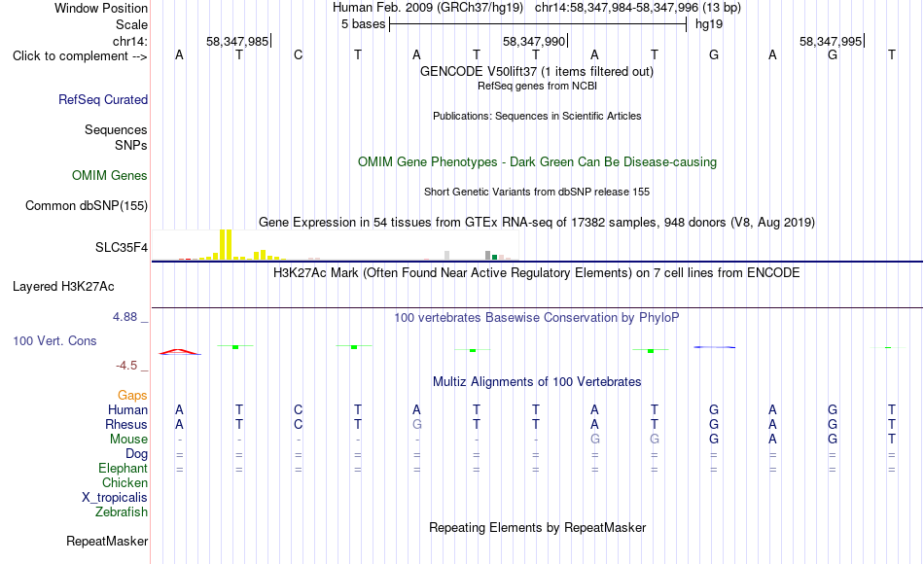Click the -4.5 conservation scale value
The image size is (924, 564).
[x=126, y=366]
